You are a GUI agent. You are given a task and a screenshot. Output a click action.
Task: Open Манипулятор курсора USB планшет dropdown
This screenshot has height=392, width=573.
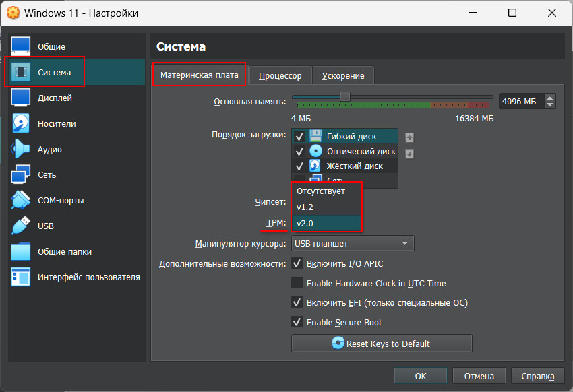(353, 243)
